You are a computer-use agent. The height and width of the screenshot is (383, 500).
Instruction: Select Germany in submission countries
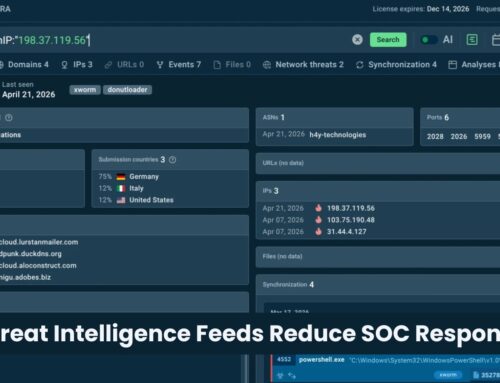pyautogui.click(x=144, y=177)
